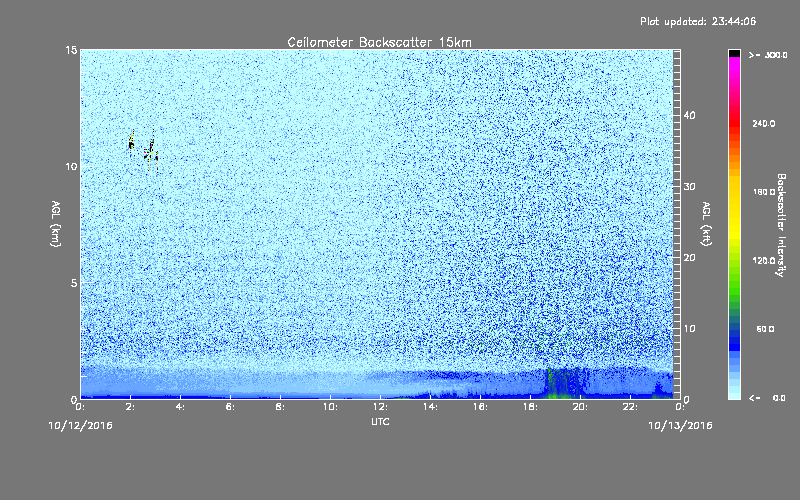The width and height of the screenshot is (800, 500).
Task: Pick the '20:' hour tick label
Action: (580, 407)
